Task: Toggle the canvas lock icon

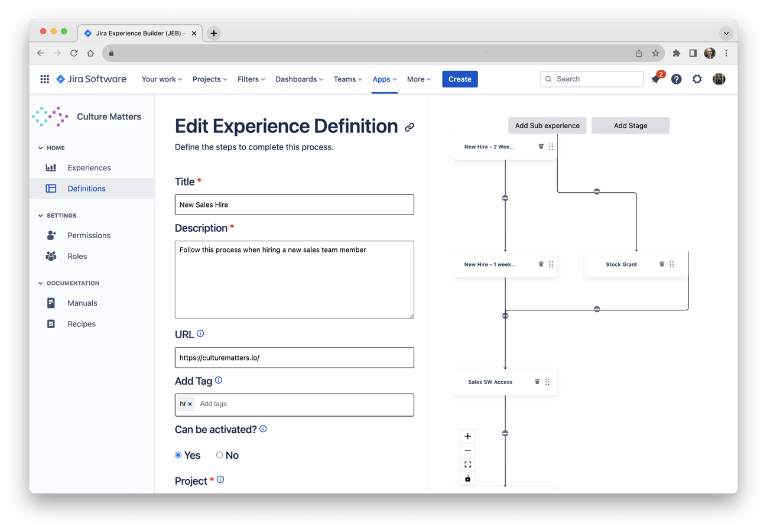Action: (467, 479)
